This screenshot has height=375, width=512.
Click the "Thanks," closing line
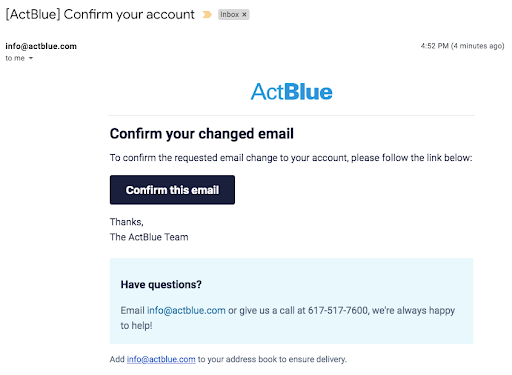(127, 222)
